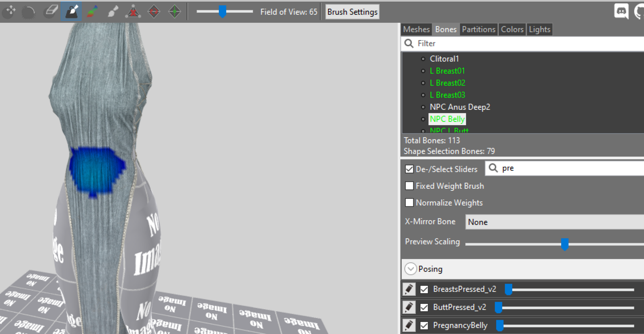
Task: Select the Color Paint brush tool
Action: tap(92, 11)
